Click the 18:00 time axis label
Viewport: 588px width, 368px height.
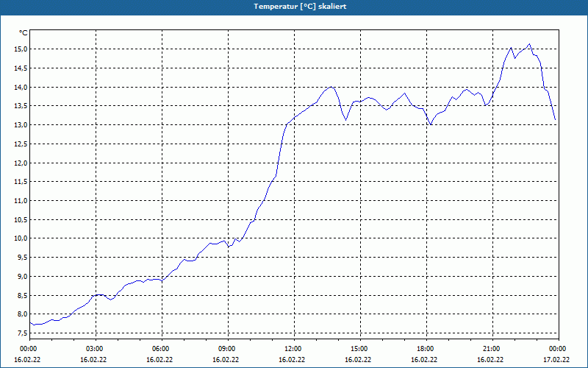click(x=427, y=349)
